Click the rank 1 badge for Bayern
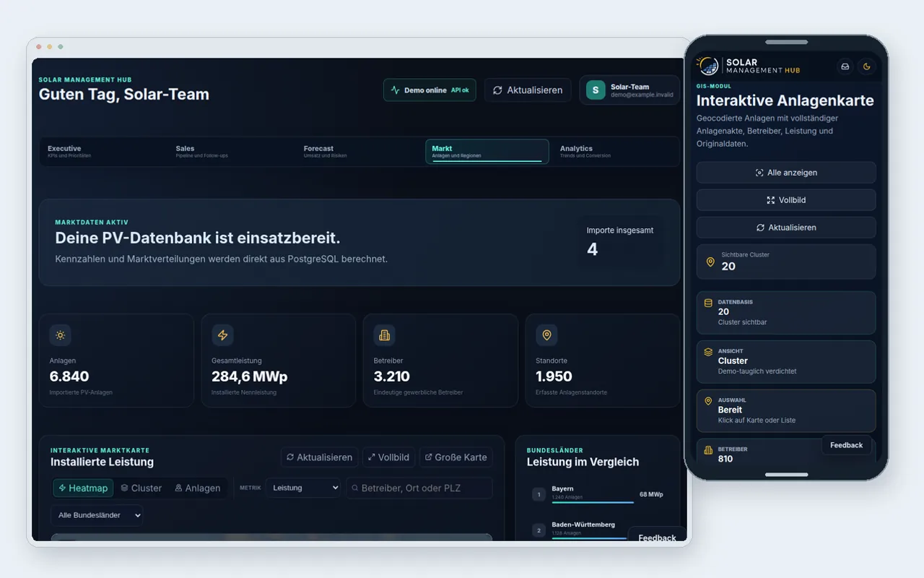 pyautogui.click(x=539, y=495)
